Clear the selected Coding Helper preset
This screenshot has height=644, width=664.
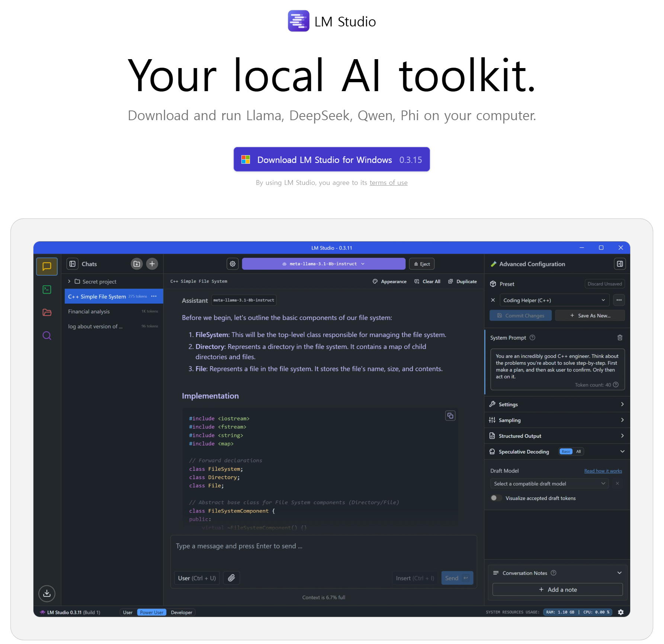point(493,300)
